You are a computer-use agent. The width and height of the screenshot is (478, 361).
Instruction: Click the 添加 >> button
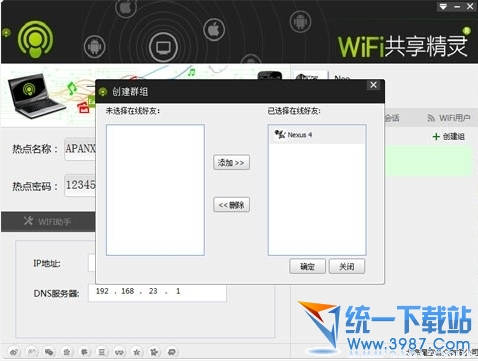(x=231, y=162)
